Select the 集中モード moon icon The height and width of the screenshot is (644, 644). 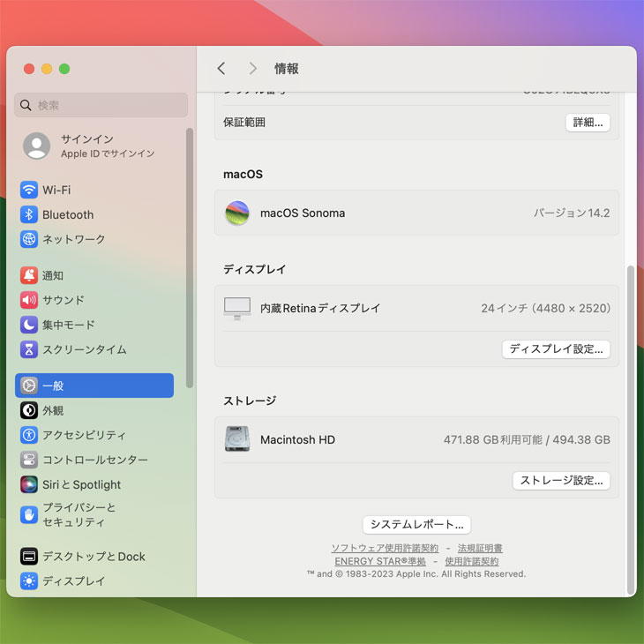pos(29,325)
